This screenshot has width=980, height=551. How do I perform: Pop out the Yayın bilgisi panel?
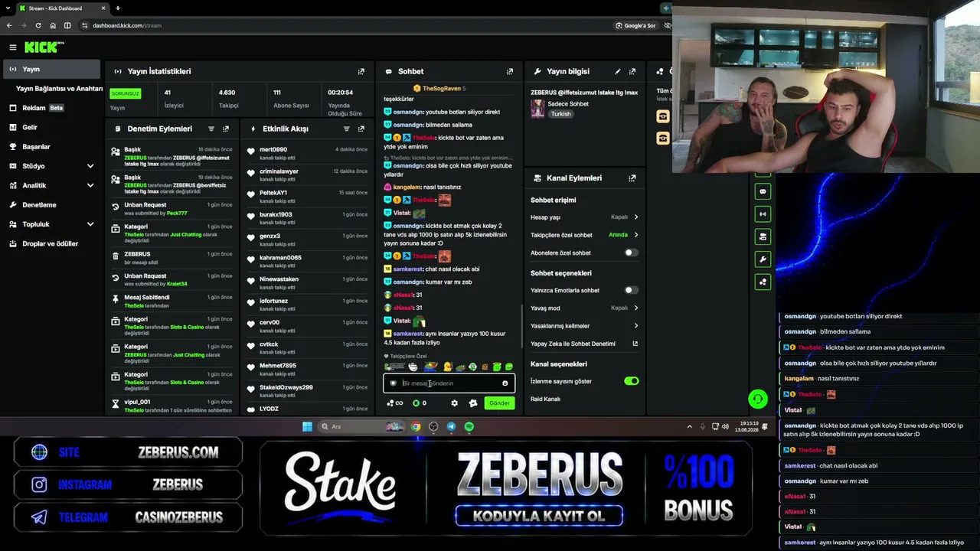[x=632, y=71]
